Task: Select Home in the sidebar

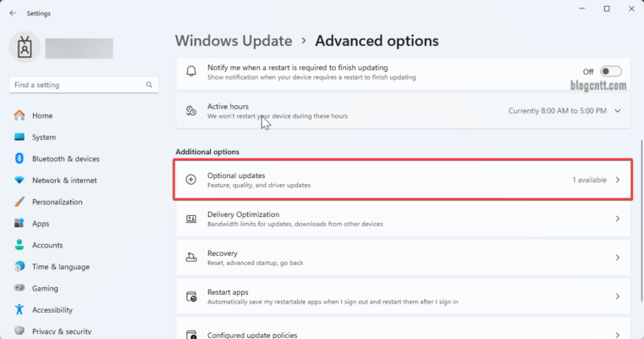Action: 42,116
